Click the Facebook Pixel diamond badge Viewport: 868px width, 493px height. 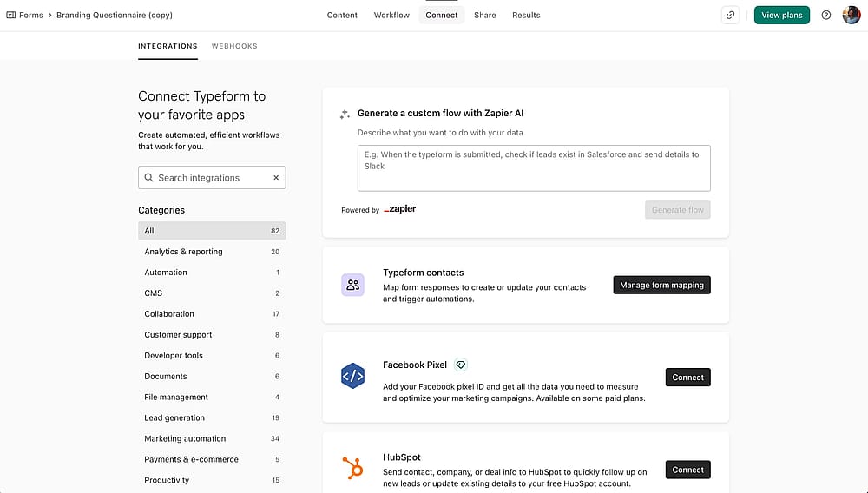pos(461,365)
